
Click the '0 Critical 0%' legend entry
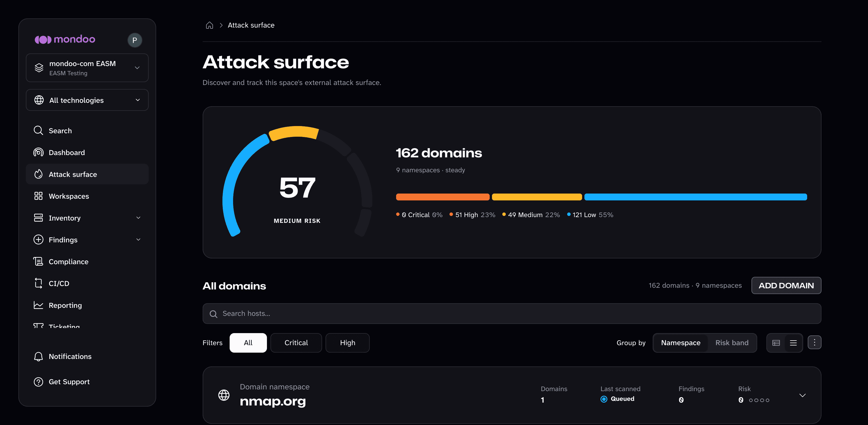tap(419, 215)
